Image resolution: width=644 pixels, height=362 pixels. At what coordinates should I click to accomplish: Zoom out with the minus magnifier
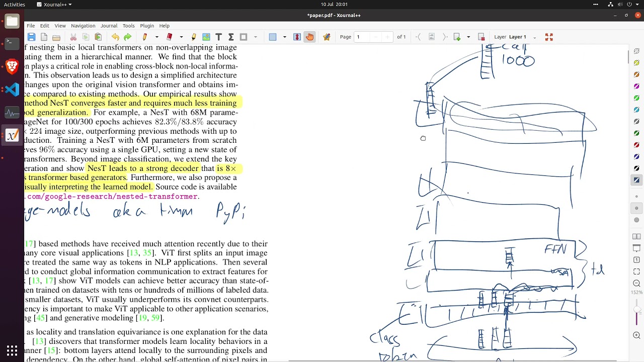tap(636, 283)
